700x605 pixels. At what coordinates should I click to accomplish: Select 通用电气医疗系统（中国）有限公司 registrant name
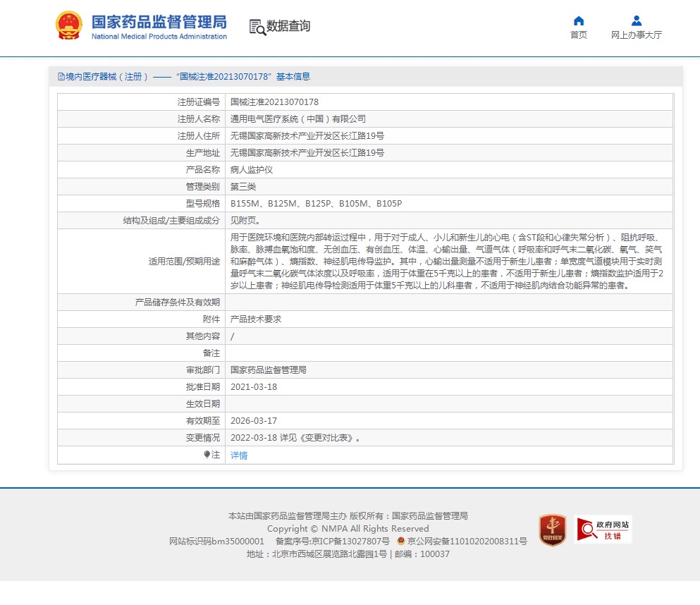(298, 119)
